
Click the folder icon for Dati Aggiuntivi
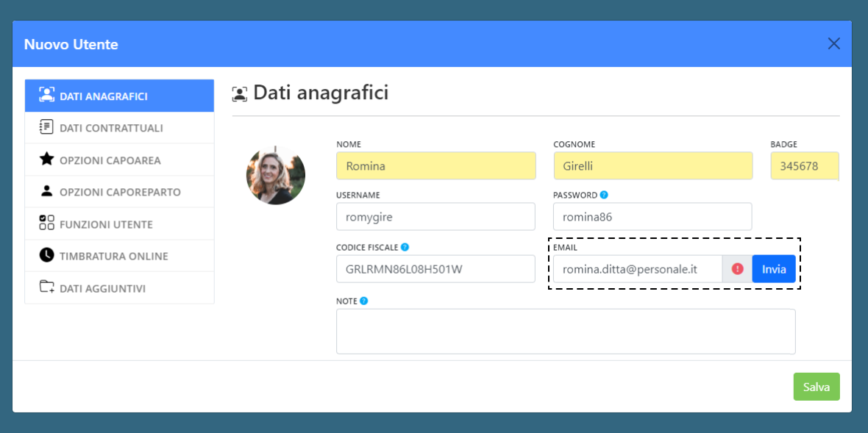[x=46, y=288]
